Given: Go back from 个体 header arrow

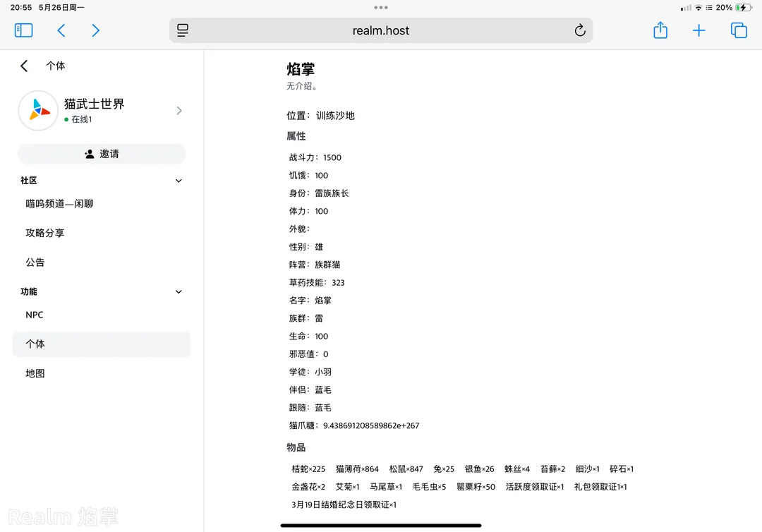Looking at the screenshot, I should 24,66.
